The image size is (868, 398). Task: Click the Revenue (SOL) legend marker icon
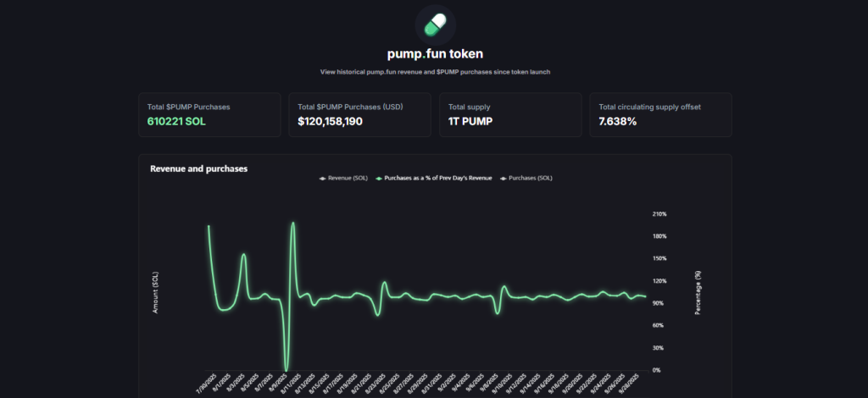tap(322, 178)
